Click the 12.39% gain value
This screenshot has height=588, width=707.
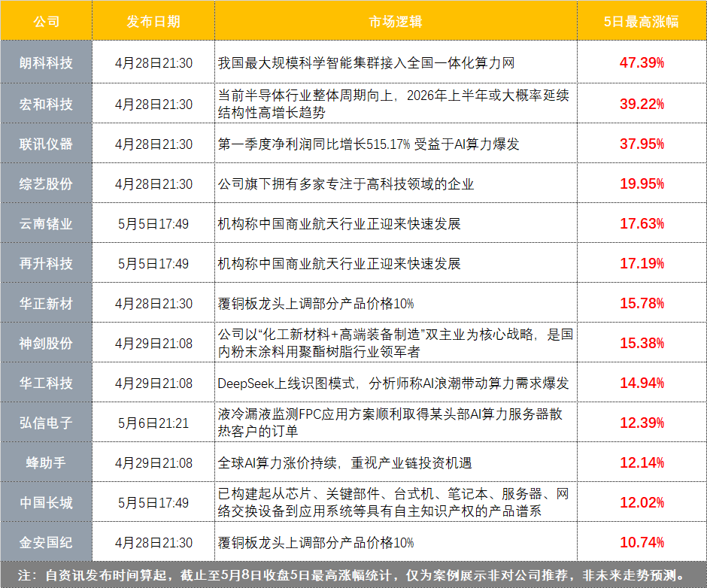coord(642,423)
